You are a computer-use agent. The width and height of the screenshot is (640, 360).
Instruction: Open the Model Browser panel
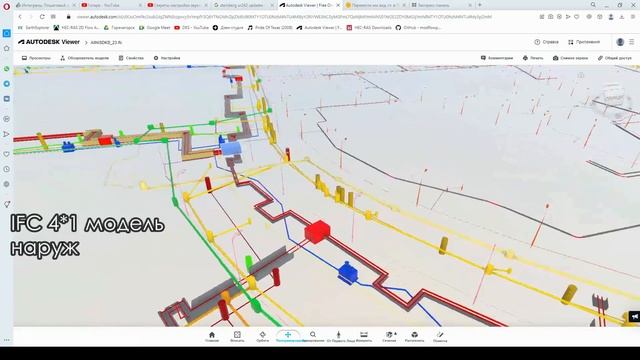pyautogui.click(x=84, y=58)
